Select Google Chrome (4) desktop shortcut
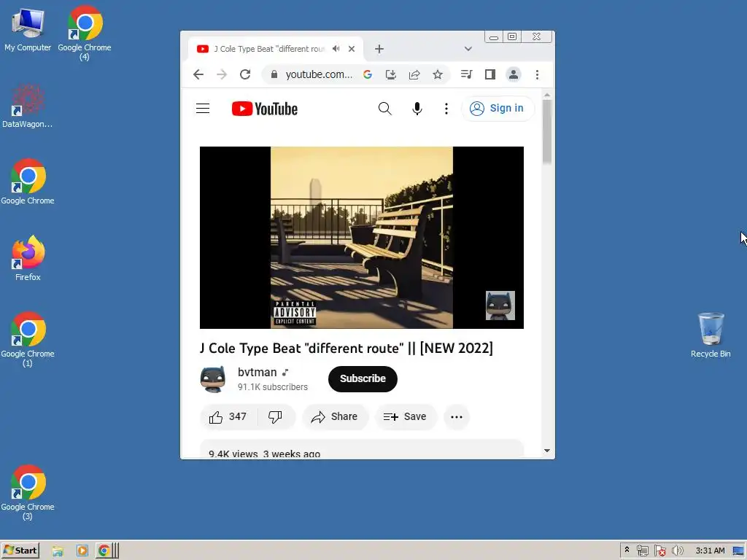 click(x=85, y=32)
